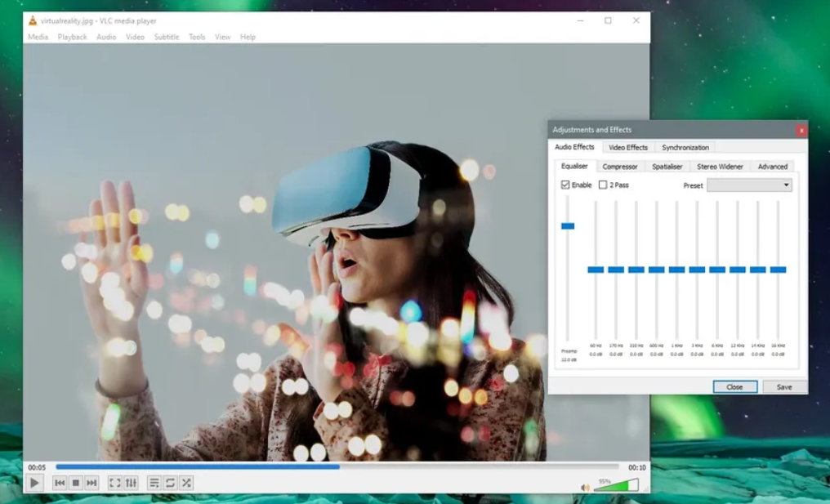Screen dimensions: 830x504
Task: Click the Save button in effects dialog
Action: 784,387
